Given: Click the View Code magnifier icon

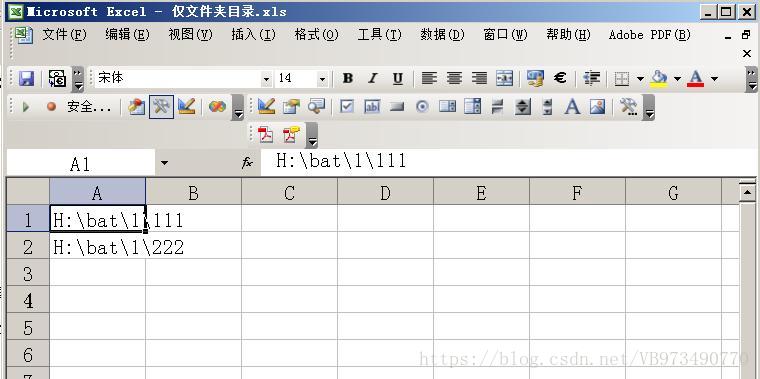Looking at the screenshot, I should (x=317, y=107).
